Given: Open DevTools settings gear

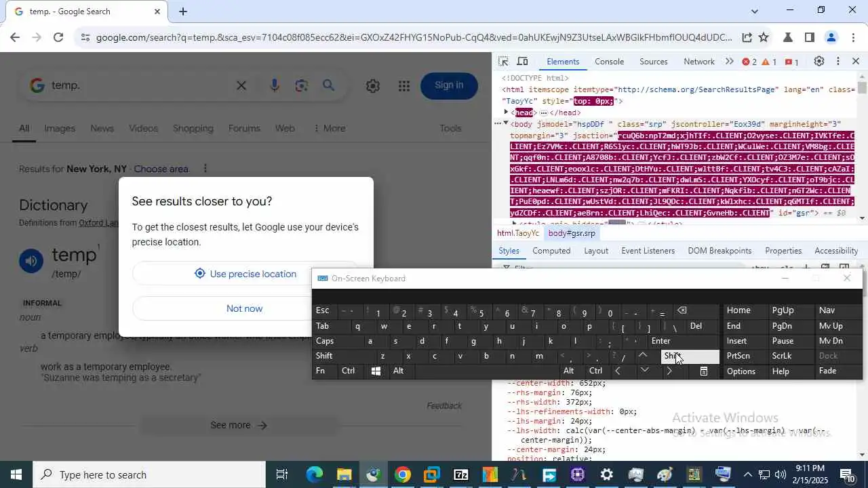Looking at the screenshot, I should coord(819,62).
